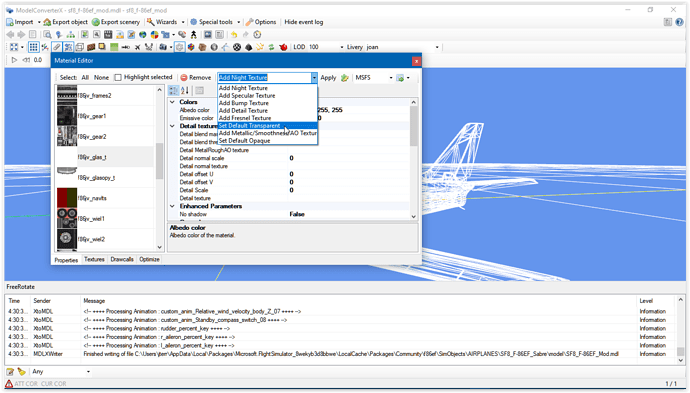Switch to the Optimize tab

point(149,259)
